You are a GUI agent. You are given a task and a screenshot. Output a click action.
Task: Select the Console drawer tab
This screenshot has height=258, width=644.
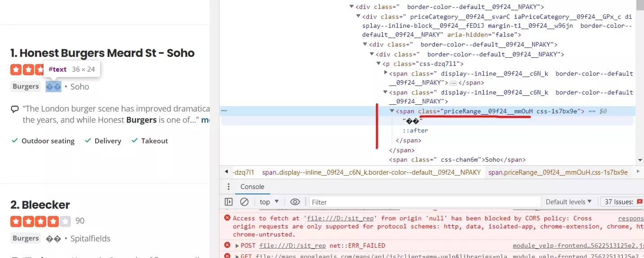252,187
